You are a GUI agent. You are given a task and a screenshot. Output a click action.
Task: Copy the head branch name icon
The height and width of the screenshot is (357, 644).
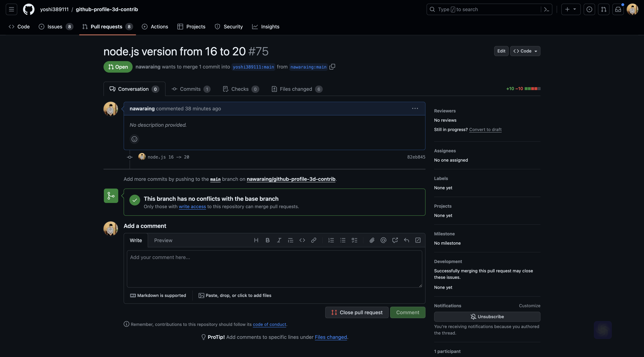(332, 67)
